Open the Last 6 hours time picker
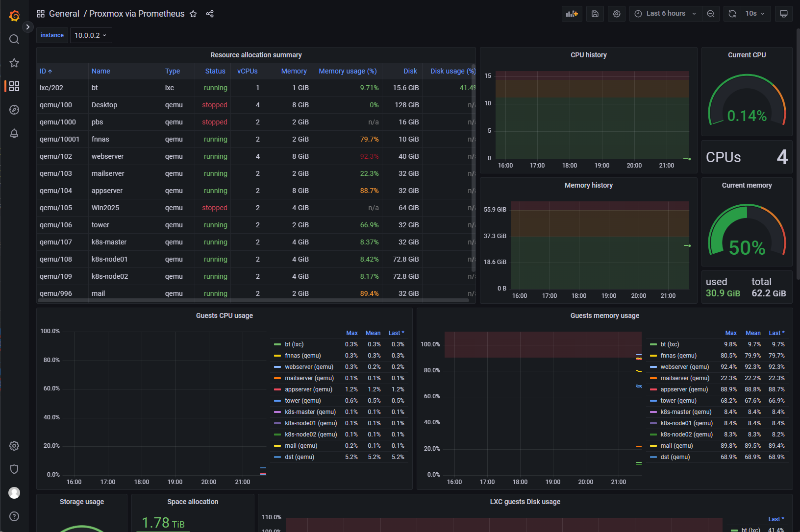The width and height of the screenshot is (800, 532). tap(666, 14)
